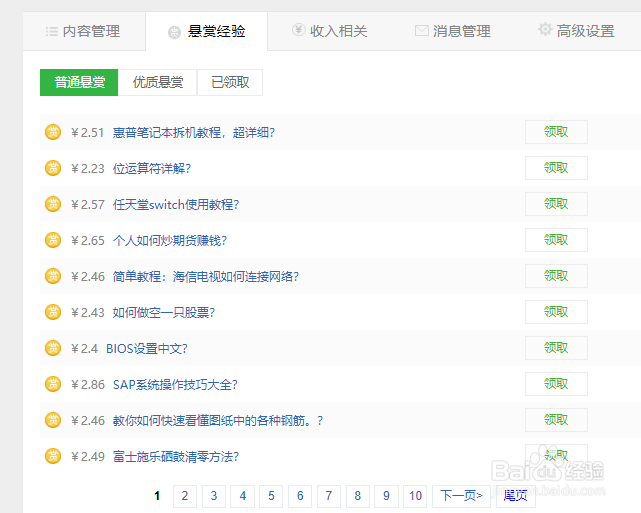Click the ¥2.65 reward amount
The height and width of the screenshot is (513, 641).
pyautogui.click(x=87, y=240)
